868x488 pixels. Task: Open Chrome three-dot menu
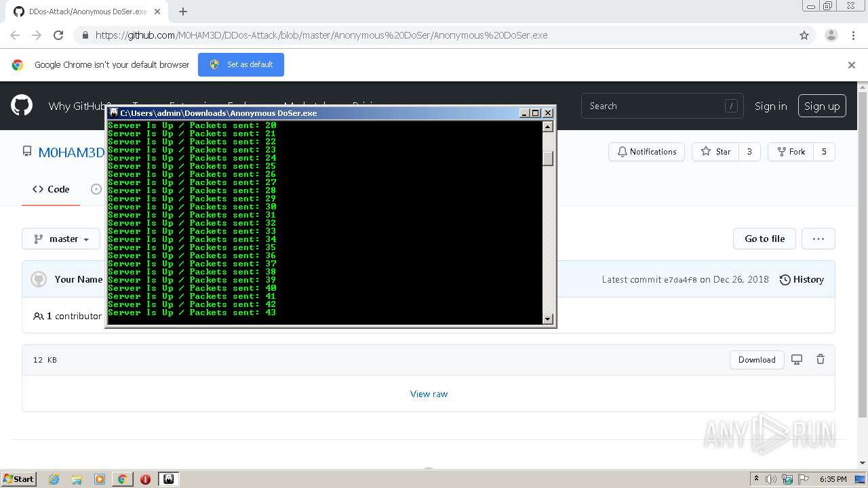coord(853,35)
